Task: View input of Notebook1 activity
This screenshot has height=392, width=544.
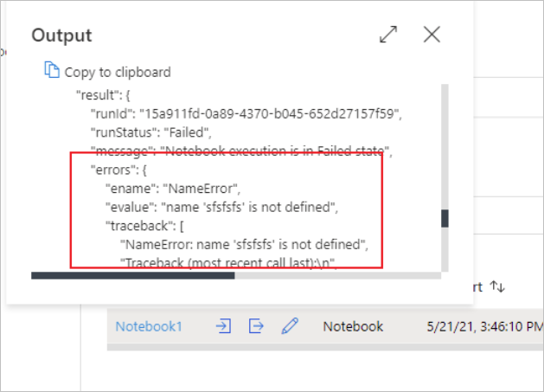Action: [x=223, y=326]
